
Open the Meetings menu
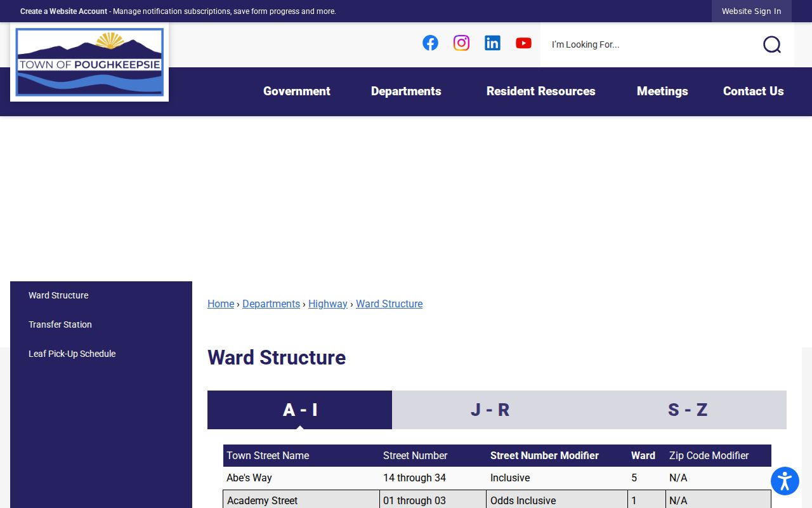[662, 91]
